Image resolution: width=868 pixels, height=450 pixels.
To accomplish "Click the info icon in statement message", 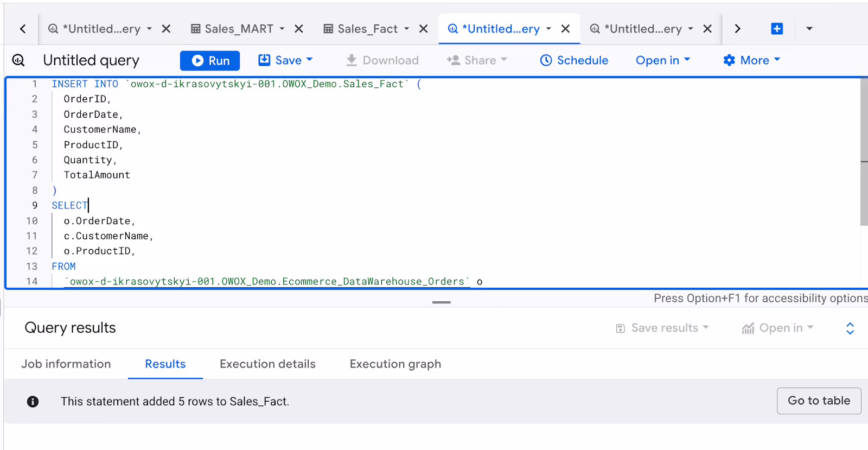I will 33,402.
